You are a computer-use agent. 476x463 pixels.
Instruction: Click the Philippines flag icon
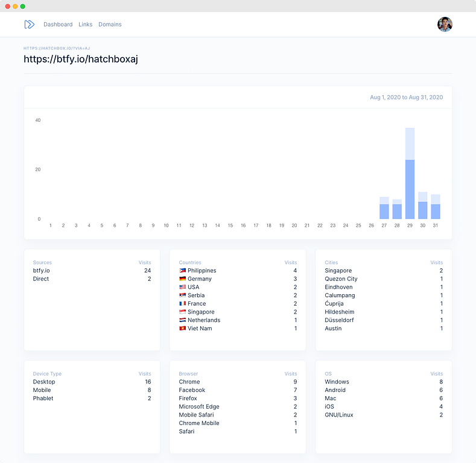(182, 271)
